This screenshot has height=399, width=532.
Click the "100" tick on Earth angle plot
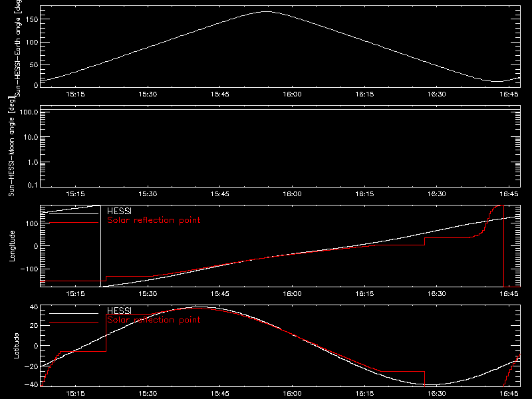click(32, 43)
